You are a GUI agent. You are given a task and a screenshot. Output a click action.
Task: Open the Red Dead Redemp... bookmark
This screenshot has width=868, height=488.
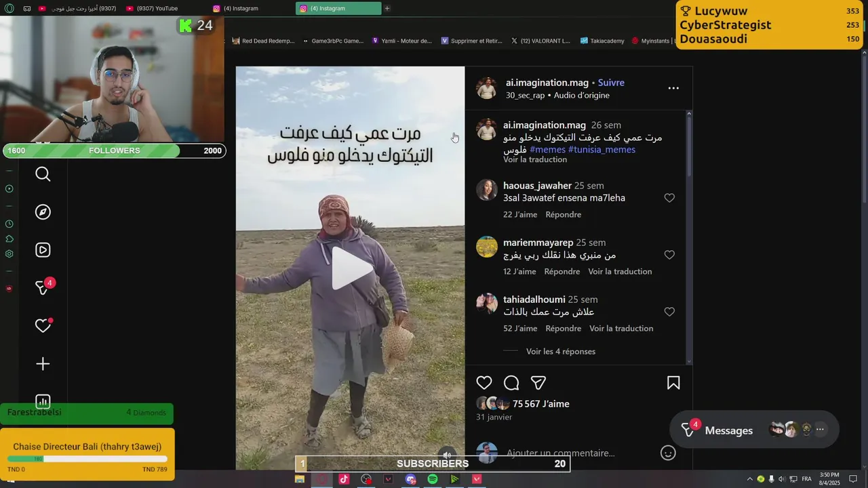(263, 41)
